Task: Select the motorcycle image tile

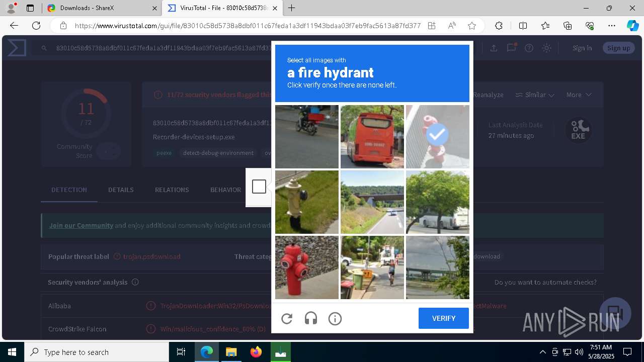Action: (x=307, y=137)
